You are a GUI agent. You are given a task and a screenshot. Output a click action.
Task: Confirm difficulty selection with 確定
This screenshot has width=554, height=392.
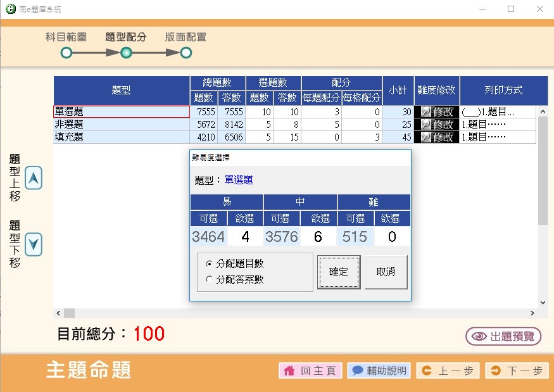(339, 272)
